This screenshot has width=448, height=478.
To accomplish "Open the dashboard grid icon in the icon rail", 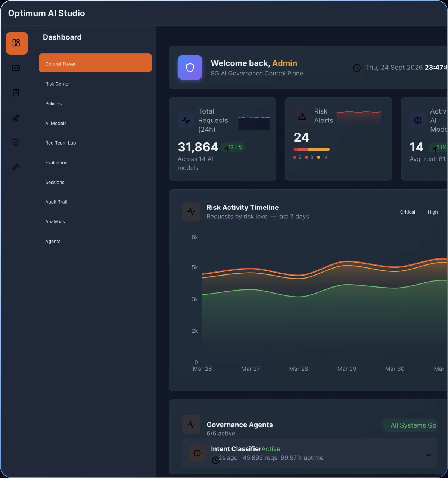I will coord(17,43).
